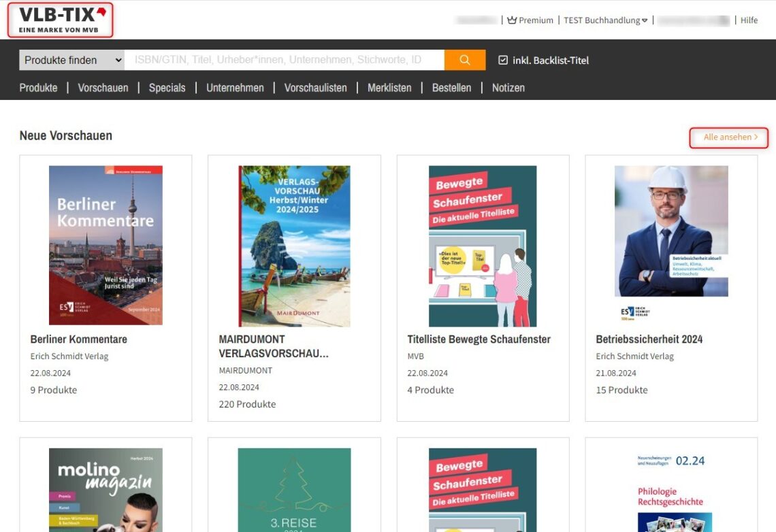Open the Vorschauen menu item

coord(103,88)
